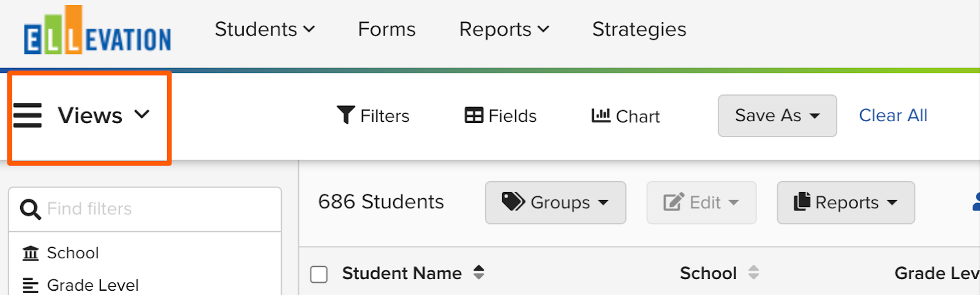Show the Chart bar graph icon
The height and width of the screenshot is (295, 980).
coord(600,115)
